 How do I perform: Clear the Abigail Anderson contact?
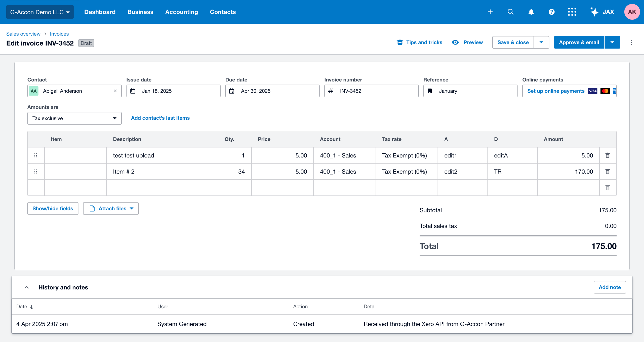coord(115,91)
